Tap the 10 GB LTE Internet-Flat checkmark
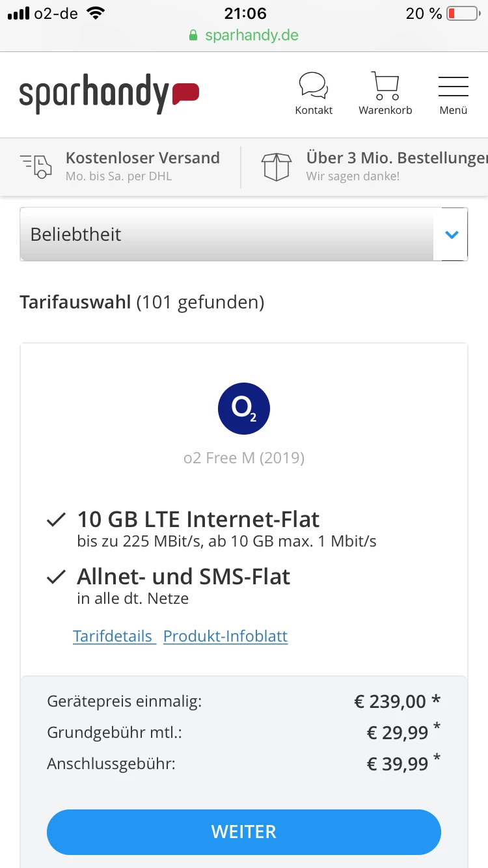 (x=57, y=520)
